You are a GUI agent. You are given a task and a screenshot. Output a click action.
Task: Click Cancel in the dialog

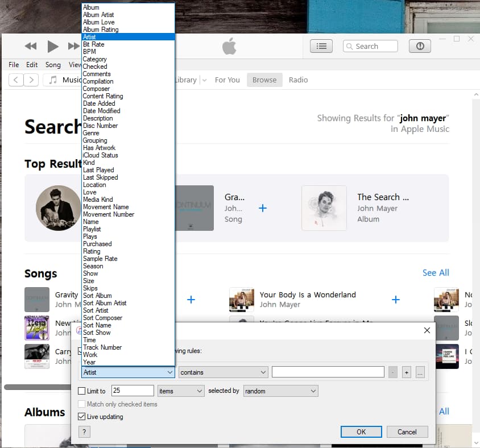tap(407, 432)
